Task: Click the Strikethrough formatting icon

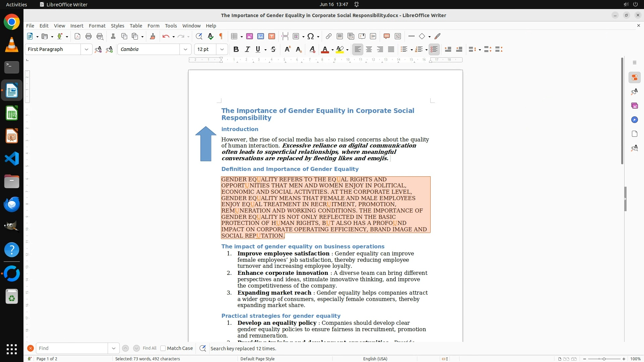Action: [x=273, y=49]
